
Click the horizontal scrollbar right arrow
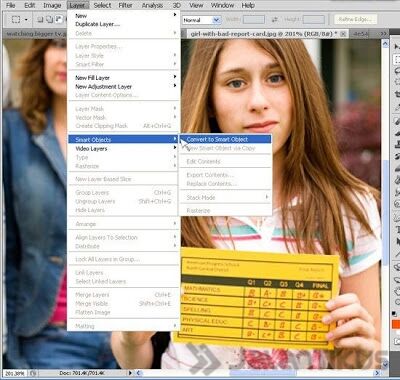pyautogui.click(x=377, y=373)
